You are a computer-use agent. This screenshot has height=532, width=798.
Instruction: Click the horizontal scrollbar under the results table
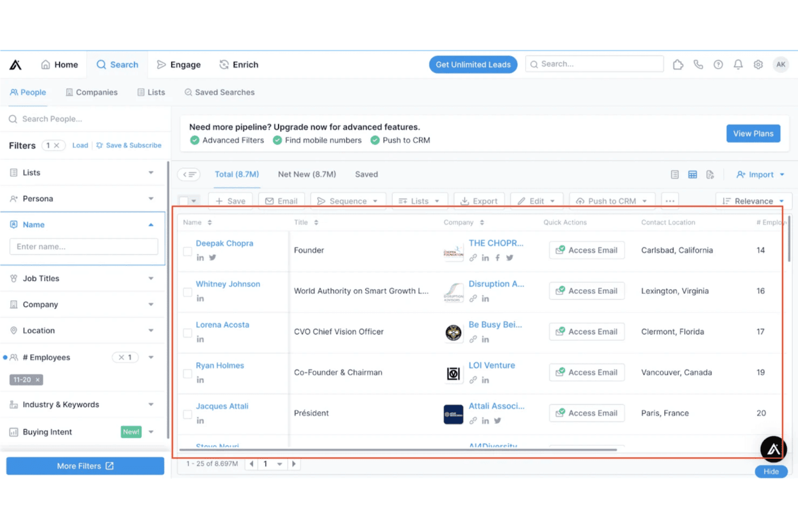coord(398,450)
